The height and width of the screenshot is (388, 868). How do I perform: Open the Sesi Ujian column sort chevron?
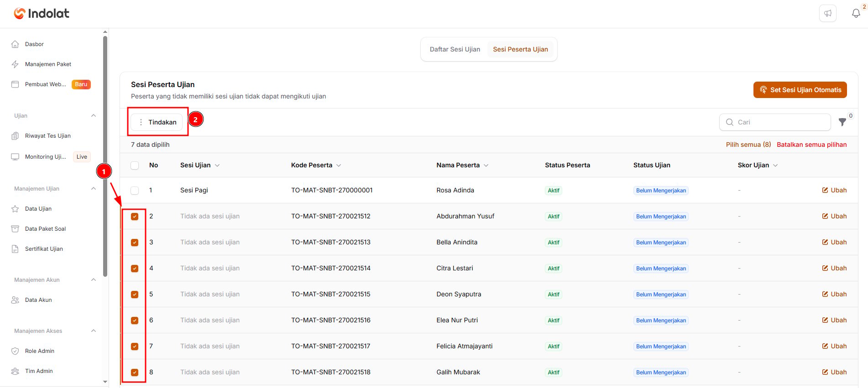(x=217, y=166)
